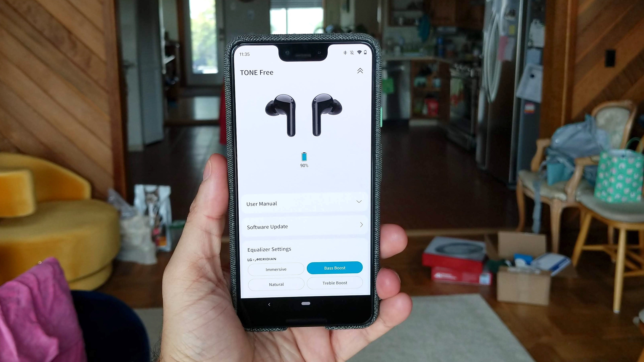Tap the 90% battery percentage label

(304, 165)
